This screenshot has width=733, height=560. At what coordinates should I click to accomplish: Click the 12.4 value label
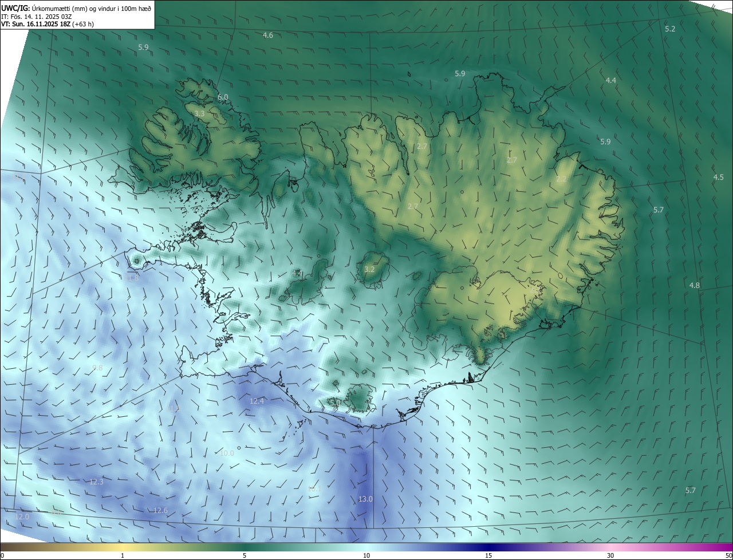(257, 401)
